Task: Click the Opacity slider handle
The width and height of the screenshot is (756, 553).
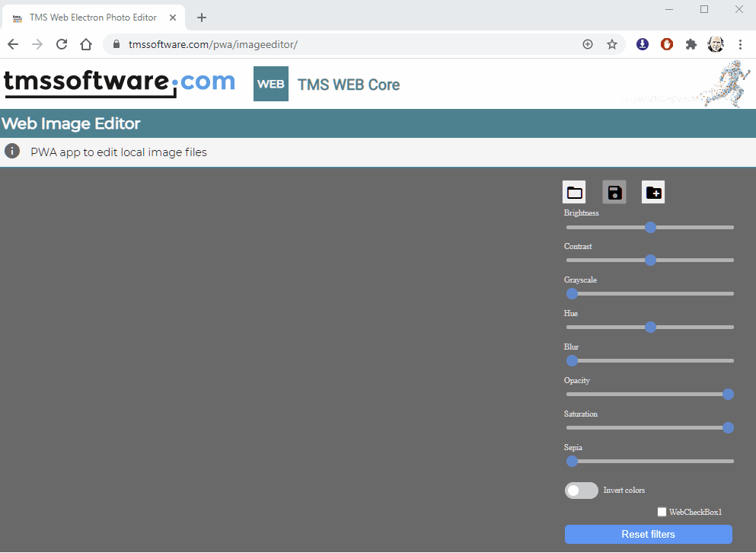Action: point(728,395)
